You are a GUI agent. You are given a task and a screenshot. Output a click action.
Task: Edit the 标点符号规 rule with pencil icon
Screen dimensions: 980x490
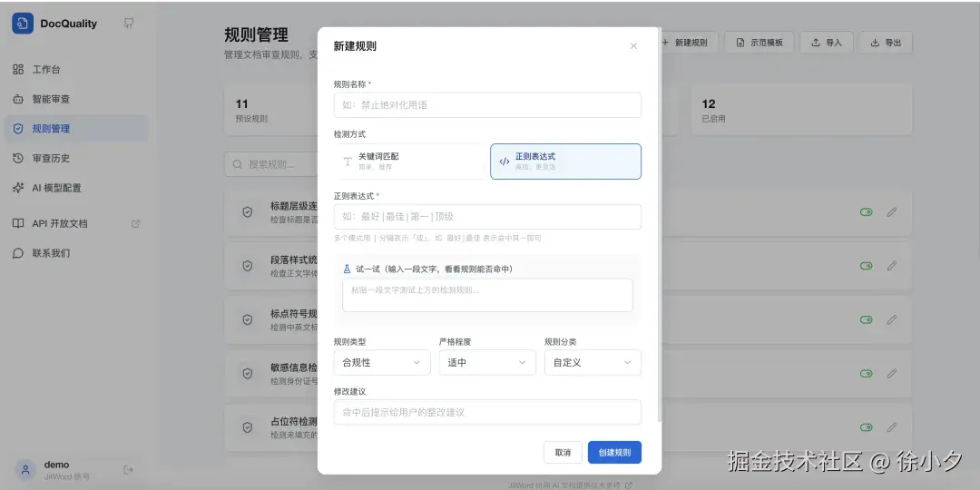coord(892,319)
